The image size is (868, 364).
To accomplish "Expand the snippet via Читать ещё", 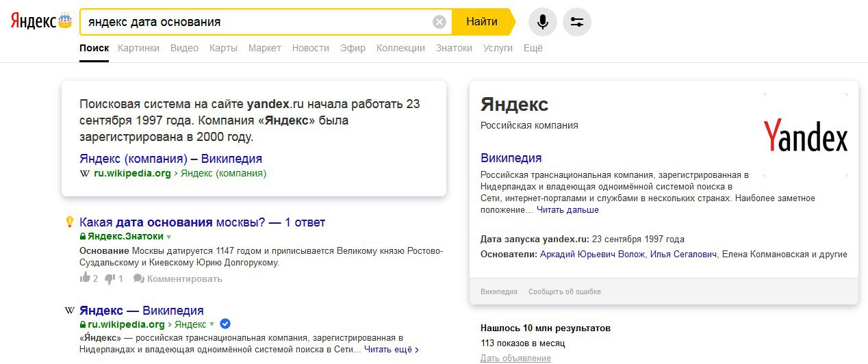I will click(x=391, y=350).
